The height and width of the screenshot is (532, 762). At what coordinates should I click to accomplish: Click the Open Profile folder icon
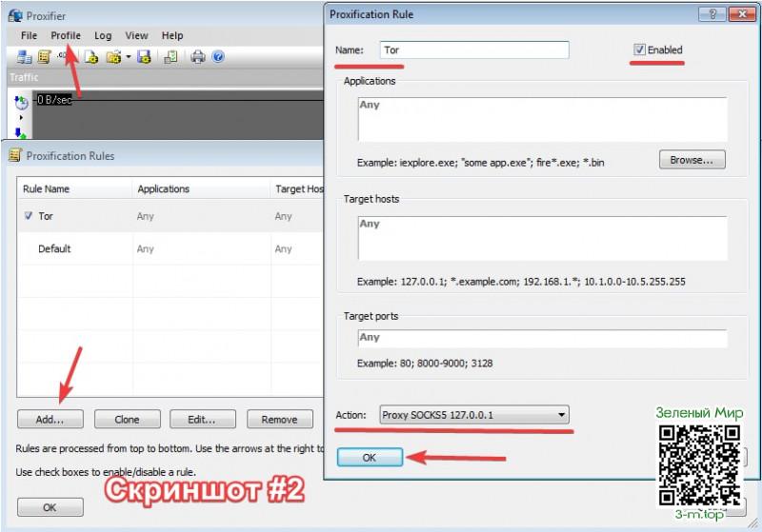pos(113,57)
